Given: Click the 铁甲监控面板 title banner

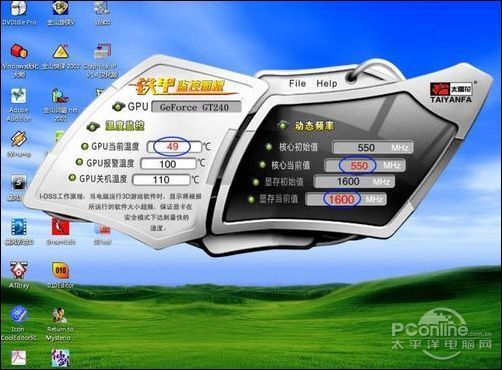Looking at the screenshot, I should click(x=182, y=87).
